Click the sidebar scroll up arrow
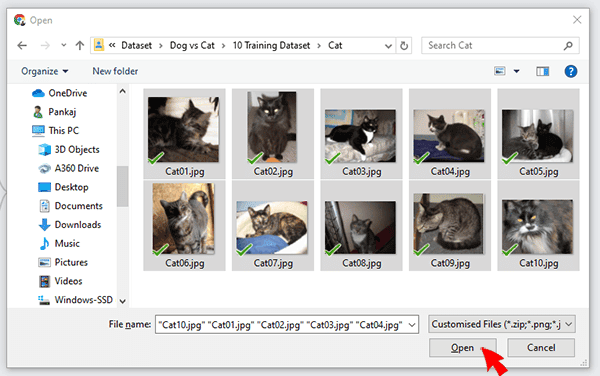The image size is (600, 376). click(x=122, y=91)
